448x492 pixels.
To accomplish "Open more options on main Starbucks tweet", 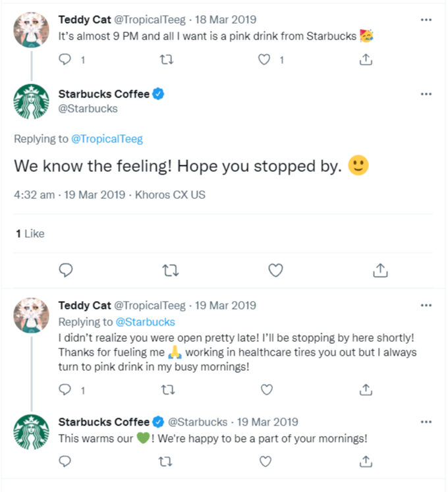I will [426, 94].
